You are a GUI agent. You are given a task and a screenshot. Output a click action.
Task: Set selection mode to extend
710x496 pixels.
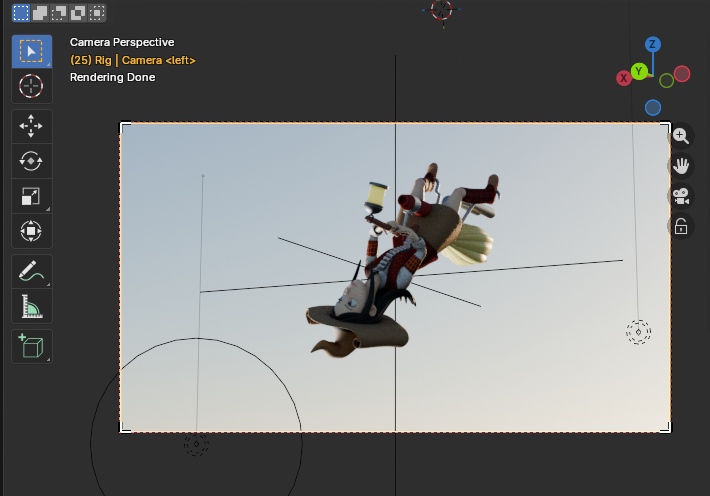[x=40, y=13]
